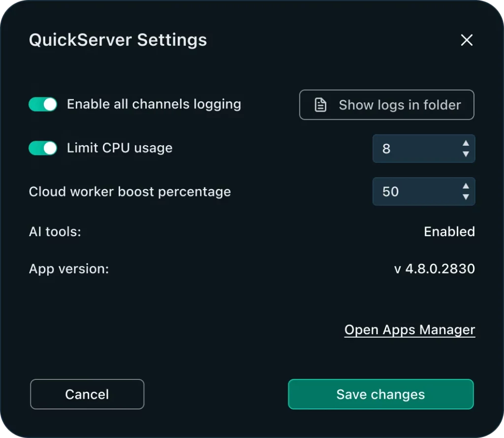Click the Cloud worker boost percentage label

click(130, 192)
